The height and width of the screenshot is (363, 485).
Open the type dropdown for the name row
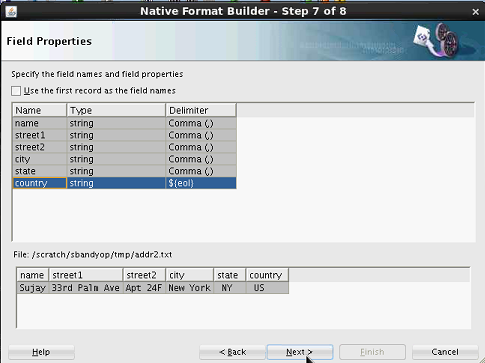tap(116, 123)
